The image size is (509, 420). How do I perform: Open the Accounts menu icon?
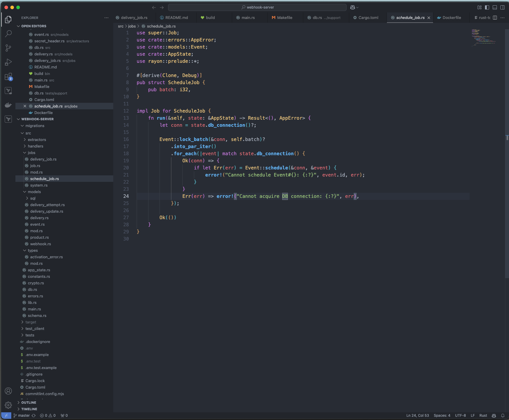tap(8, 391)
